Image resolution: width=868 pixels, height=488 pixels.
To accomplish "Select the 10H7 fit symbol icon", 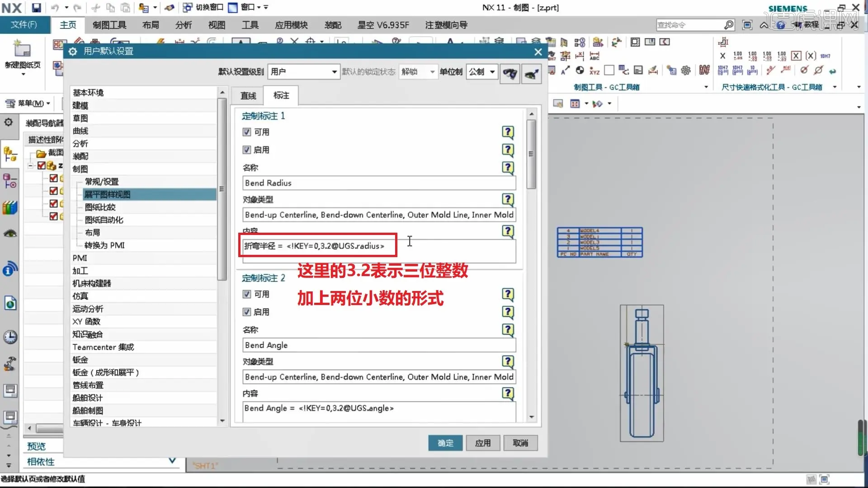I will [826, 56].
